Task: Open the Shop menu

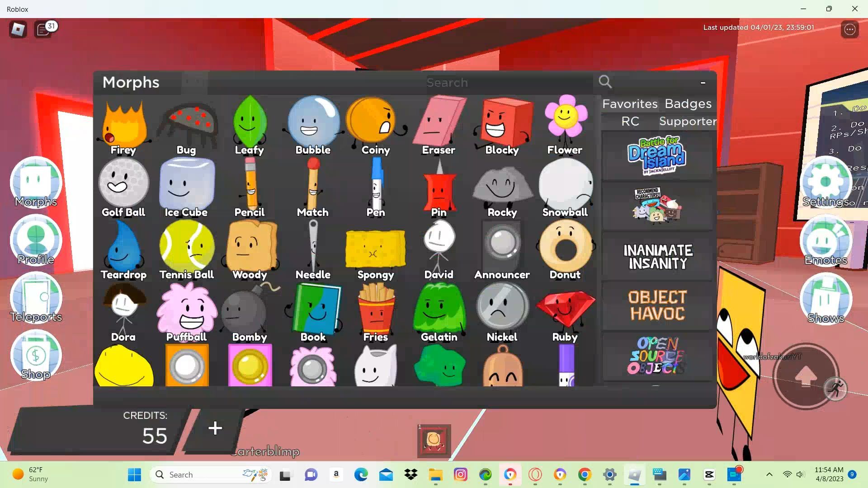Action: [36, 356]
